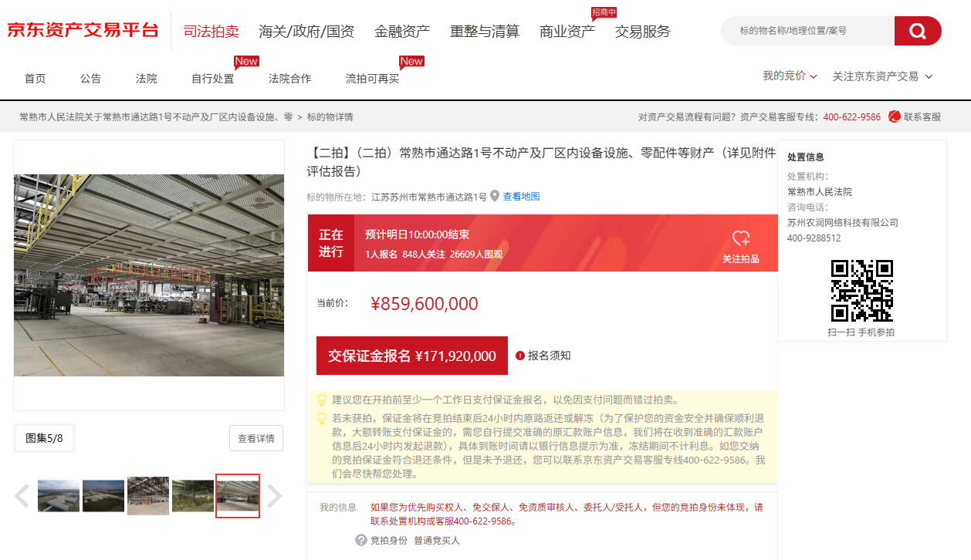Show next gallery thumbnails with right arrow
Image resolution: width=971 pixels, height=560 pixels.
[x=275, y=496]
